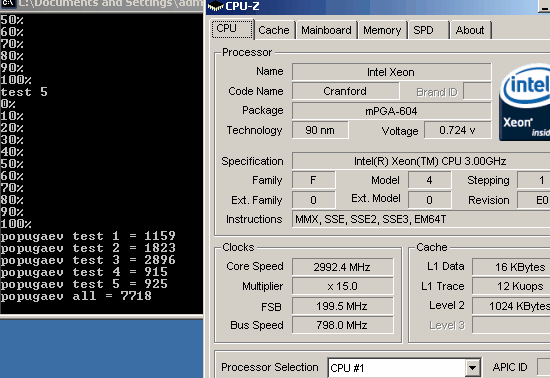Click the Instructions field MMX, SSE list
The width and height of the screenshot is (550, 378).
[421, 220]
